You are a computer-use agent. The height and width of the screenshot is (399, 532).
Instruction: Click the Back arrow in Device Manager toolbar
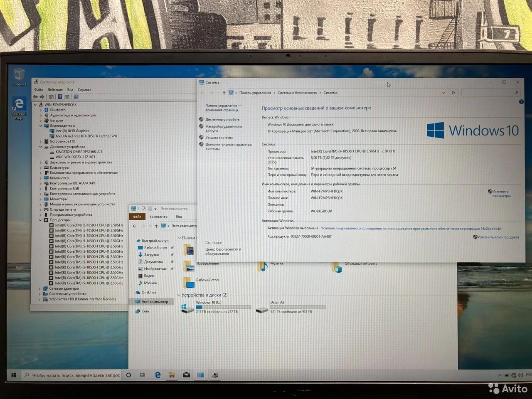point(35,97)
